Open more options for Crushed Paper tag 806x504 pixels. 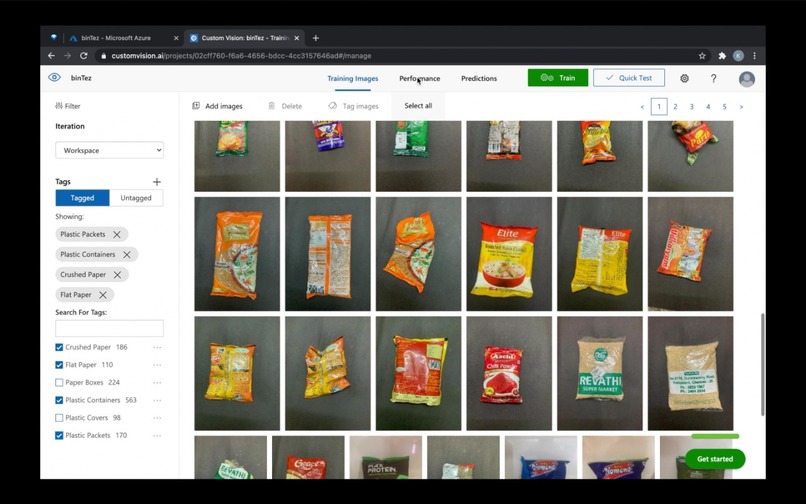157,348
